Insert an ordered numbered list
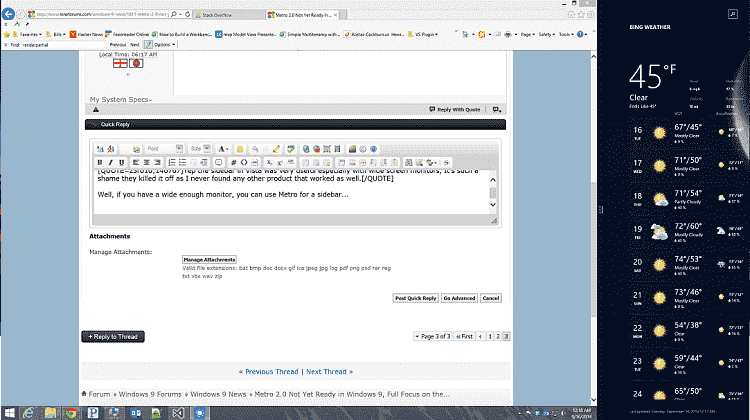The image size is (750, 420). pyautogui.click(x=172, y=163)
